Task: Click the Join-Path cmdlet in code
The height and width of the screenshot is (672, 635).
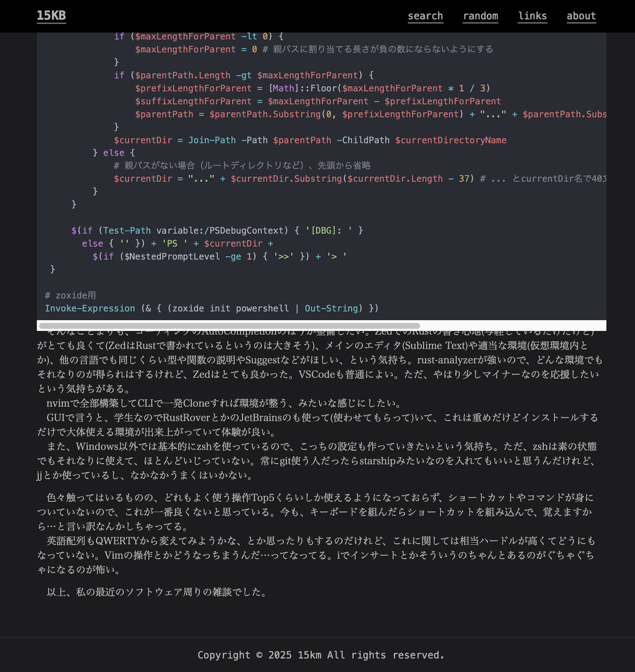Action: pyautogui.click(x=212, y=140)
